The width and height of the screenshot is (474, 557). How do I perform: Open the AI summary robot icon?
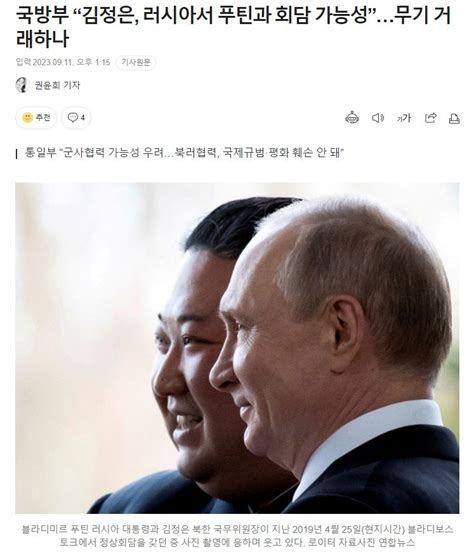[x=352, y=118]
